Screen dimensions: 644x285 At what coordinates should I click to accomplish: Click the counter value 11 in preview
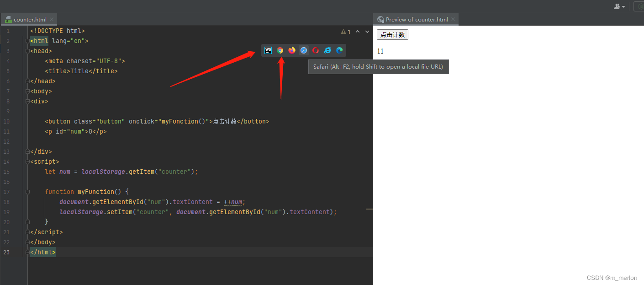tap(380, 51)
